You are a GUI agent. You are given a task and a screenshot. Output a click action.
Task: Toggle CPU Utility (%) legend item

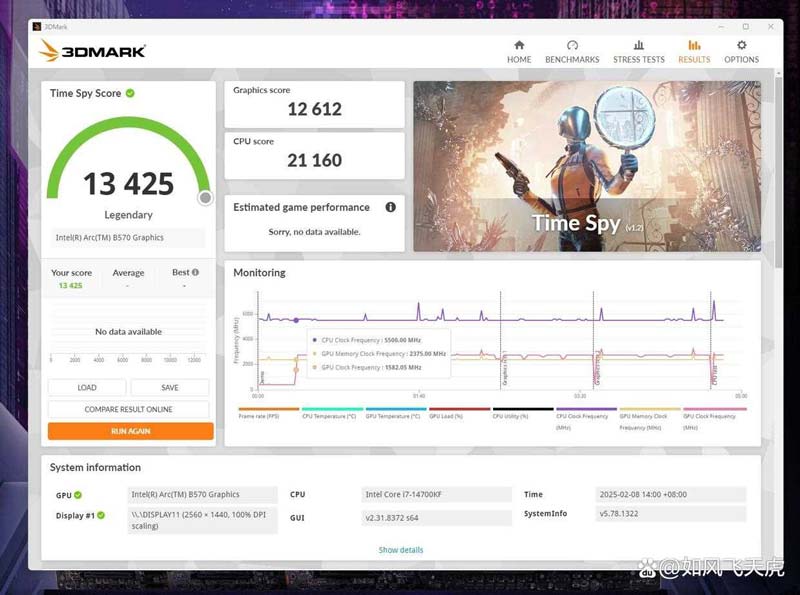[523, 413]
